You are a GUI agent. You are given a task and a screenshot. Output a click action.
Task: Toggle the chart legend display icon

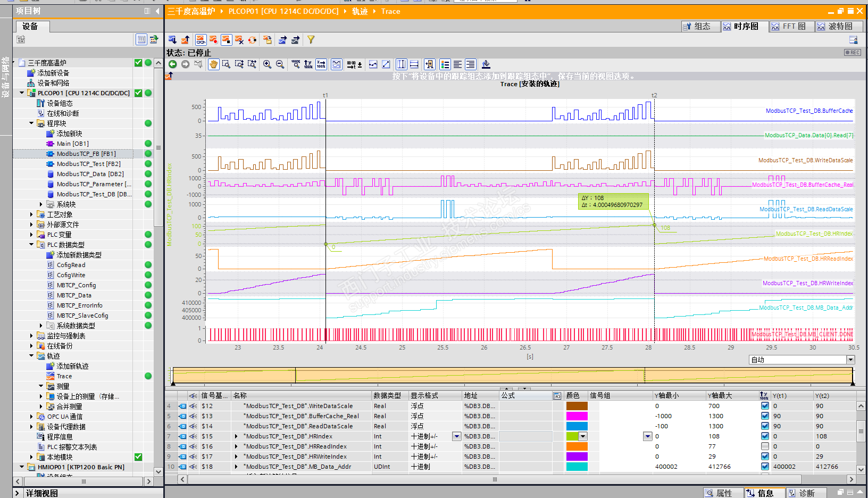(445, 64)
